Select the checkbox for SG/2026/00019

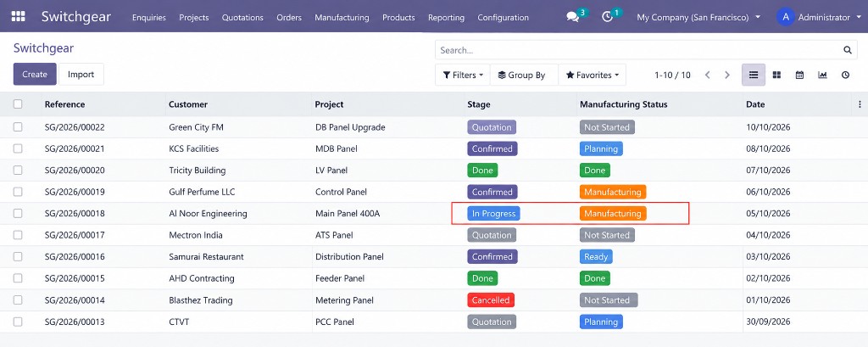[18, 192]
